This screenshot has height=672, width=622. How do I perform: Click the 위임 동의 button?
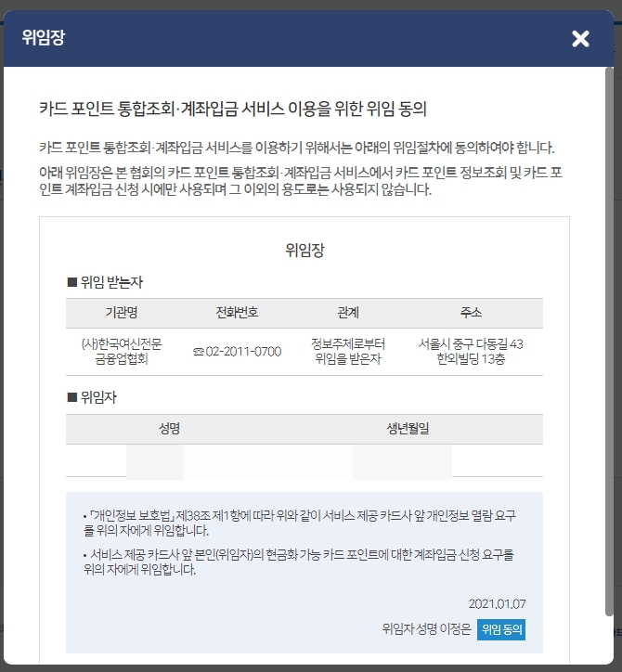coord(501,629)
